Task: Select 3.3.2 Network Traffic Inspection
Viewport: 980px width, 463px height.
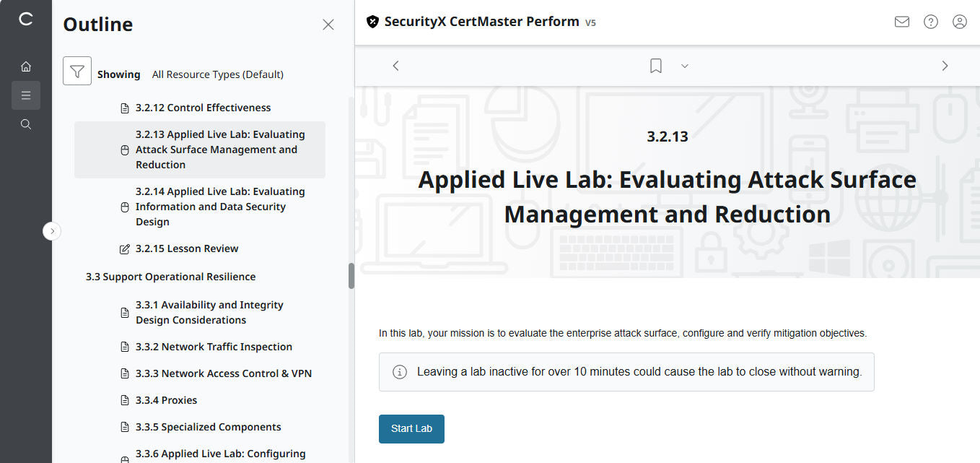Action: click(214, 346)
